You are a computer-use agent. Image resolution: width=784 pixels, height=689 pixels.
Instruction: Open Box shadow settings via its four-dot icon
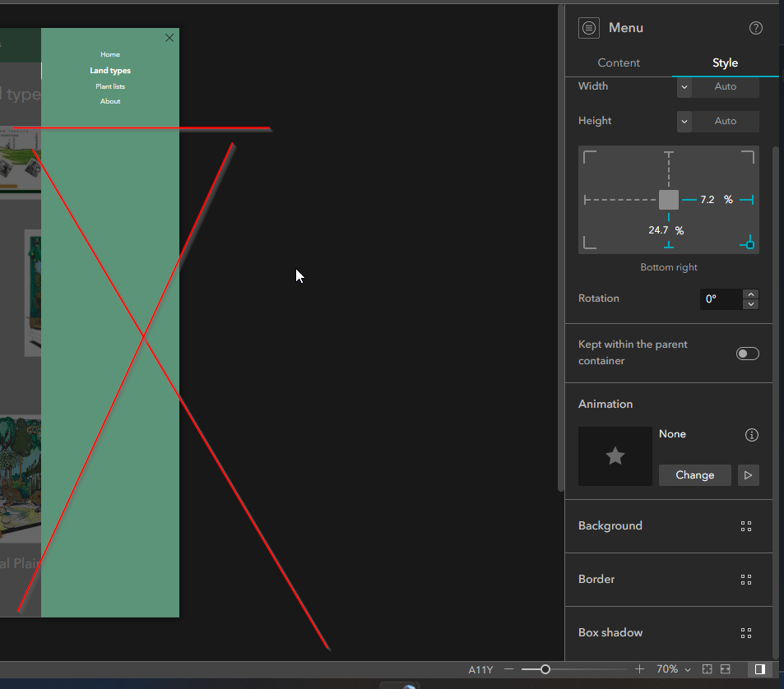pyautogui.click(x=746, y=633)
